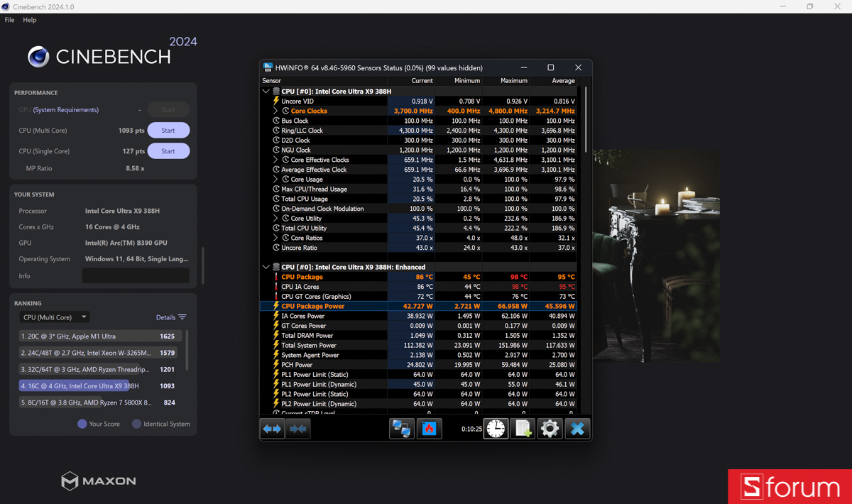852x504 pixels.
Task: Select ranking entry Apple M1 Ultra
Action: point(99,336)
